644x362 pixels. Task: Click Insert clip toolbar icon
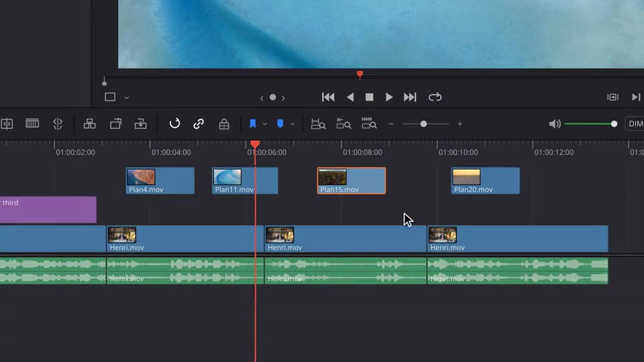coord(89,123)
